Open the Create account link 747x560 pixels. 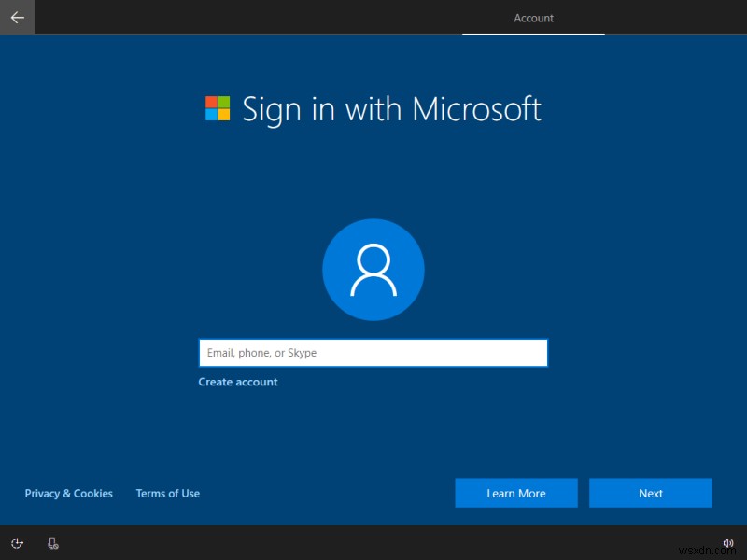[x=238, y=382]
